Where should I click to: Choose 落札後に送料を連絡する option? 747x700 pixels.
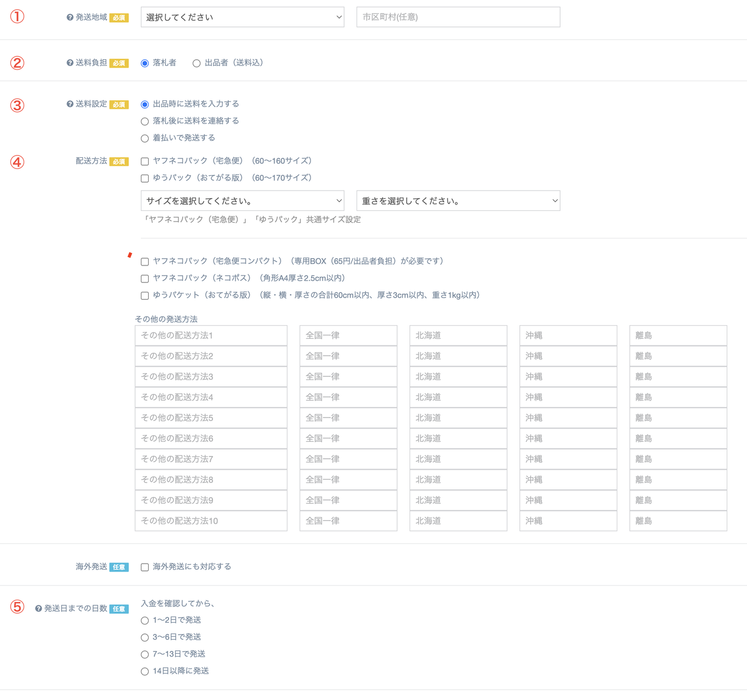[145, 121]
